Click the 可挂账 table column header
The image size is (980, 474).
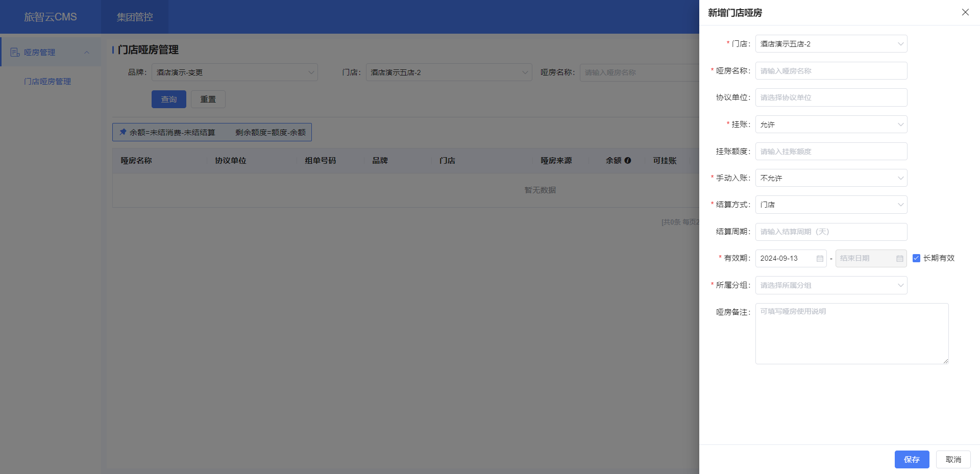[665, 161]
